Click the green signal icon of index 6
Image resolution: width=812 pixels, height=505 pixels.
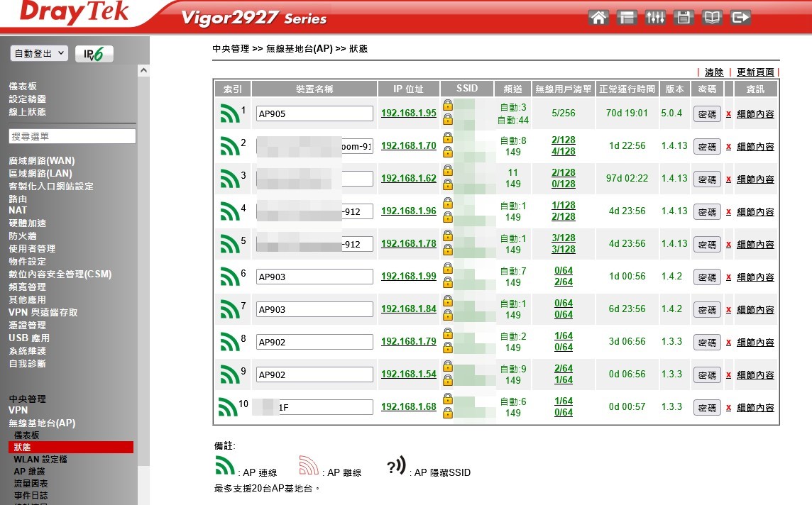click(229, 277)
